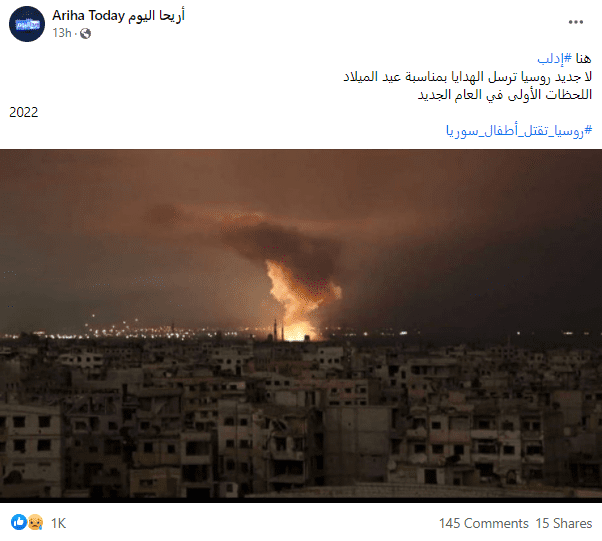Click the minaret silhouette beside the blast
This screenshot has height=541, width=602.
tap(275, 329)
